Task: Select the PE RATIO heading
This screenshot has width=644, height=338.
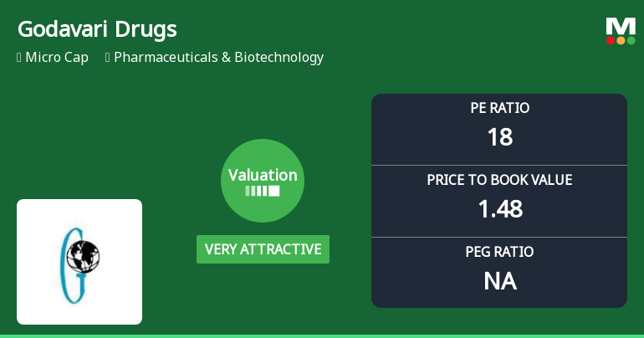Action: (x=499, y=108)
